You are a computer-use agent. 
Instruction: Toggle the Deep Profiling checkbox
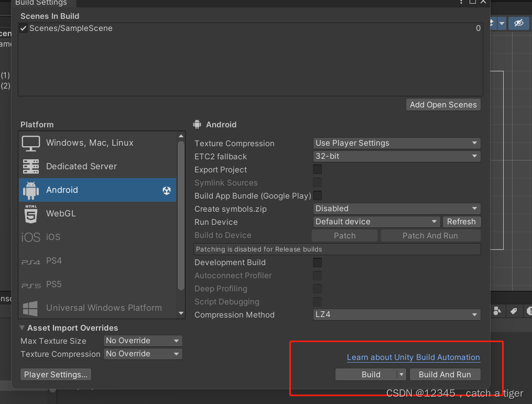(x=317, y=288)
